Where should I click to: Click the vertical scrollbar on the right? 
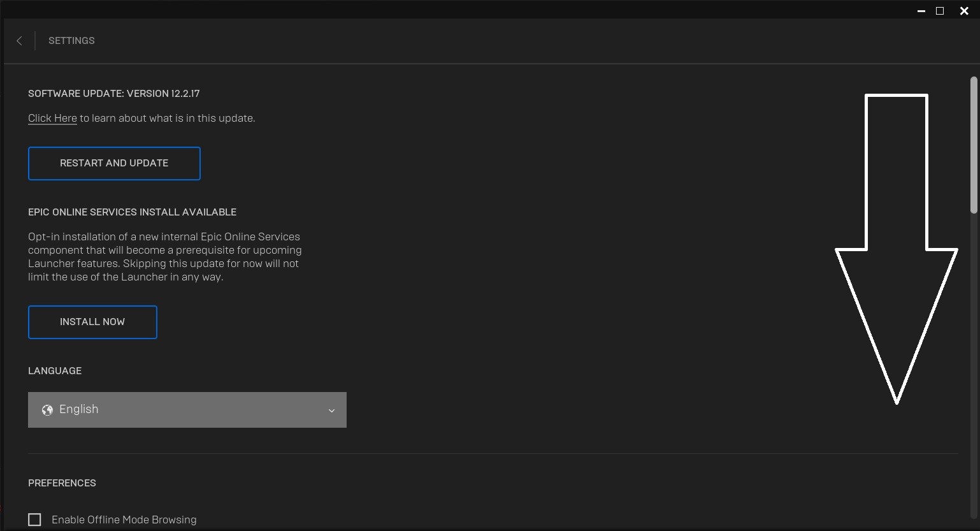pos(974,143)
